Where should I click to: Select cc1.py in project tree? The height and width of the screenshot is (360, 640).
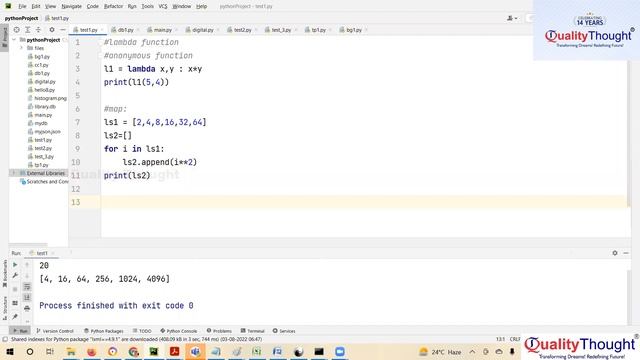pyautogui.click(x=38, y=65)
